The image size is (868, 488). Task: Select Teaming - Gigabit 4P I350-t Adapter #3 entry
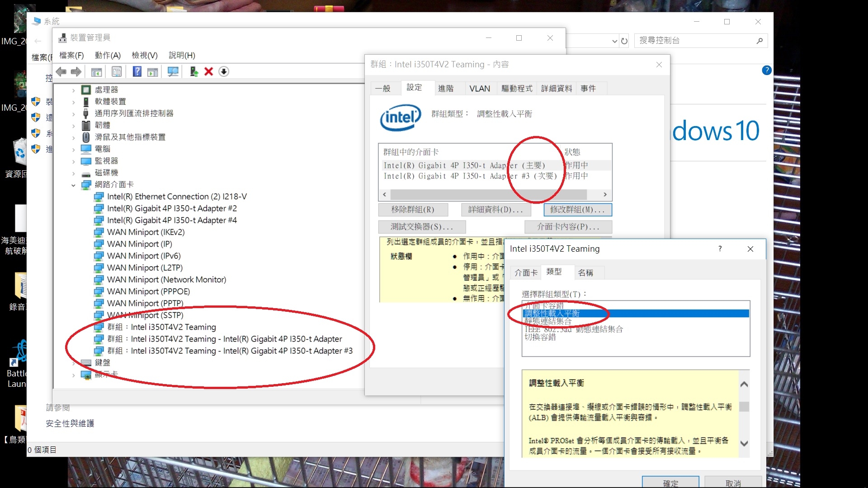[x=230, y=351]
